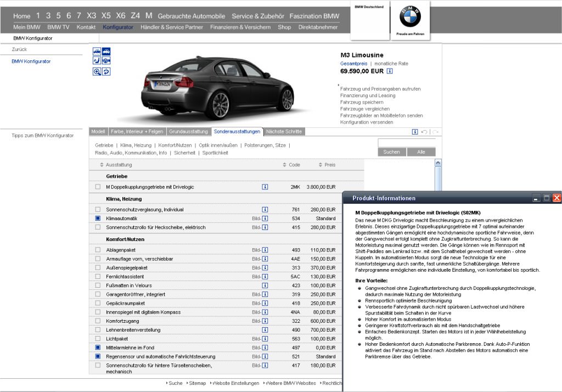The width and height of the screenshot is (562, 392).
Task: Open info icon for Innenspiegel mit digitalem Kompass
Action: pos(265,312)
